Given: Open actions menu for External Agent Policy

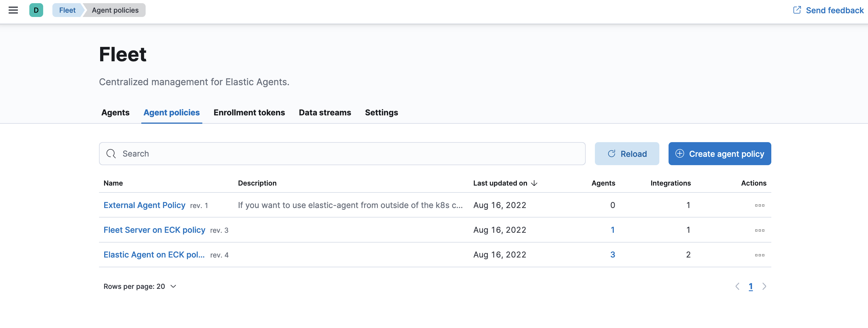Looking at the screenshot, I should click(x=759, y=205).
